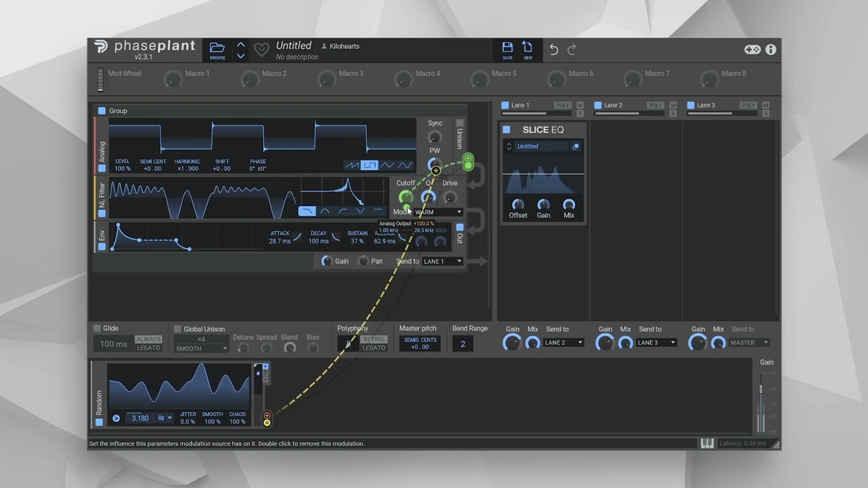Click the filter Cutoff knob
Screen dimensions: 868x488
click(406, 197)
